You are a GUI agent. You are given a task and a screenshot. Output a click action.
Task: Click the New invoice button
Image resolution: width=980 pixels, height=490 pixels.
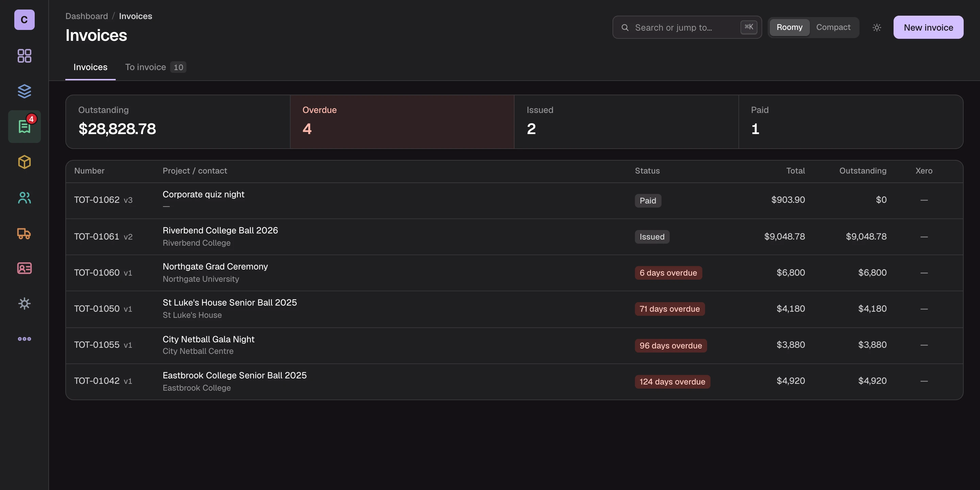pyautogui.click(x=928, y=27)
